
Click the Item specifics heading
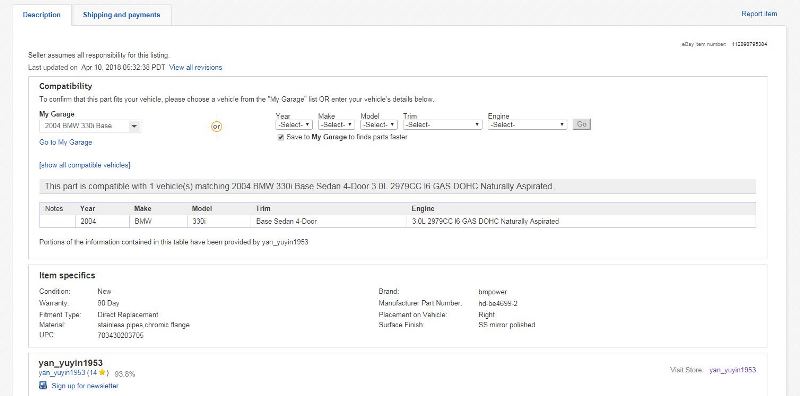67,275
